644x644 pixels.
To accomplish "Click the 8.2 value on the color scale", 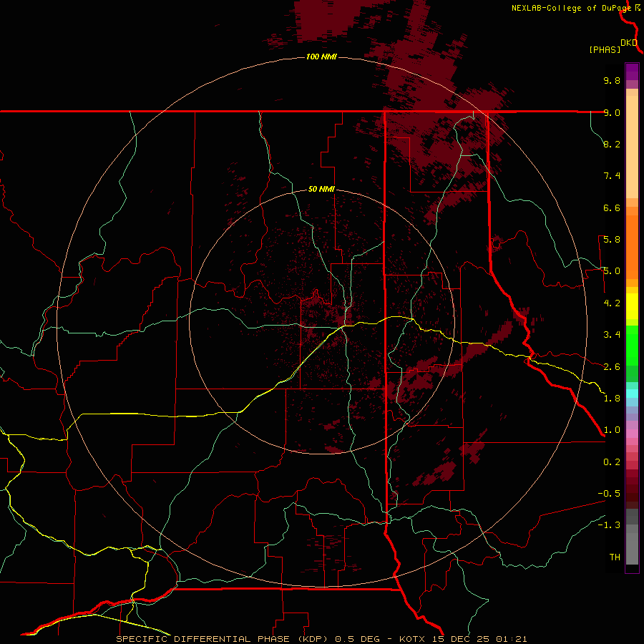I will point(612,144).
